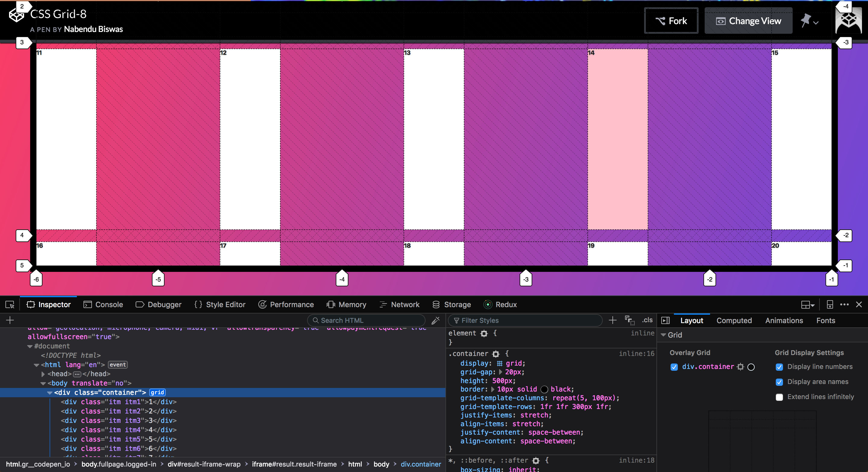Switch to the Debugger tab

click(158, 304)
